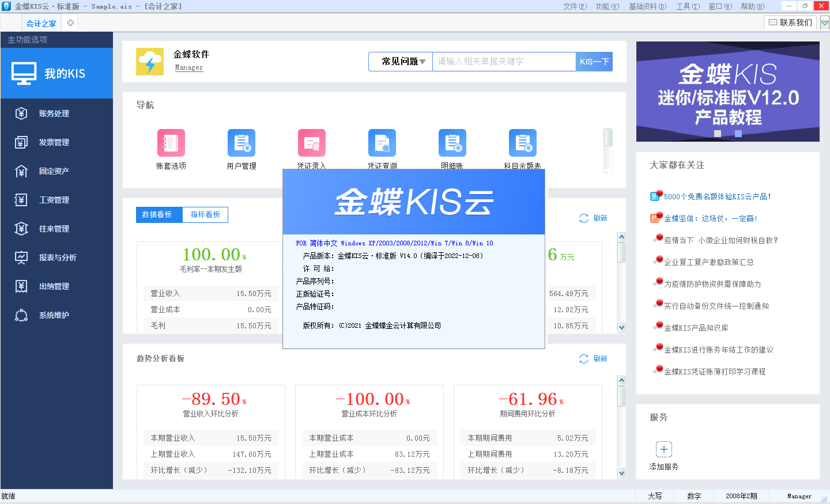The height and width of the screenshot is (504, 830).
Task: Switch to the 会计之家 tab
Action: coord(41,24)
